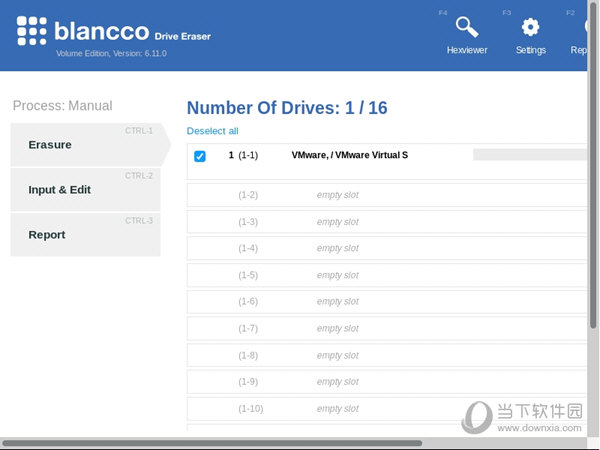Viewport: 600px width, 450px height.
Task: Select the Erasure step tab
Action: click(90, 145)
